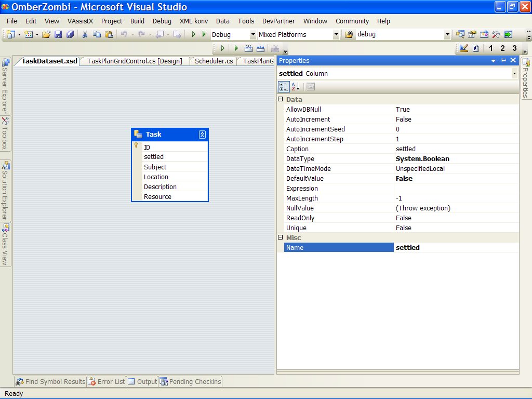Save the file with the floppy icon

(58, 34)
